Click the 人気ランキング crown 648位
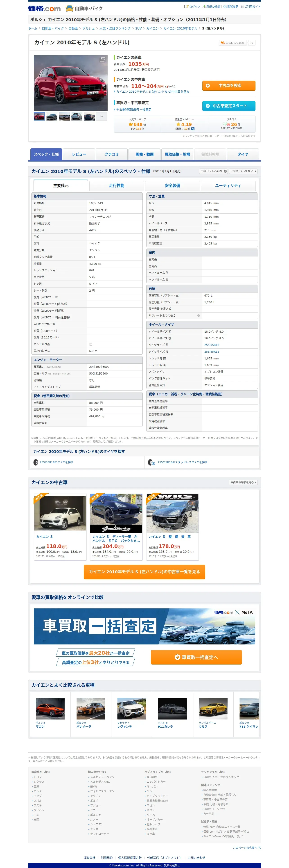The width and height of the screenshot is (289, 868). (x=137, y=124)
